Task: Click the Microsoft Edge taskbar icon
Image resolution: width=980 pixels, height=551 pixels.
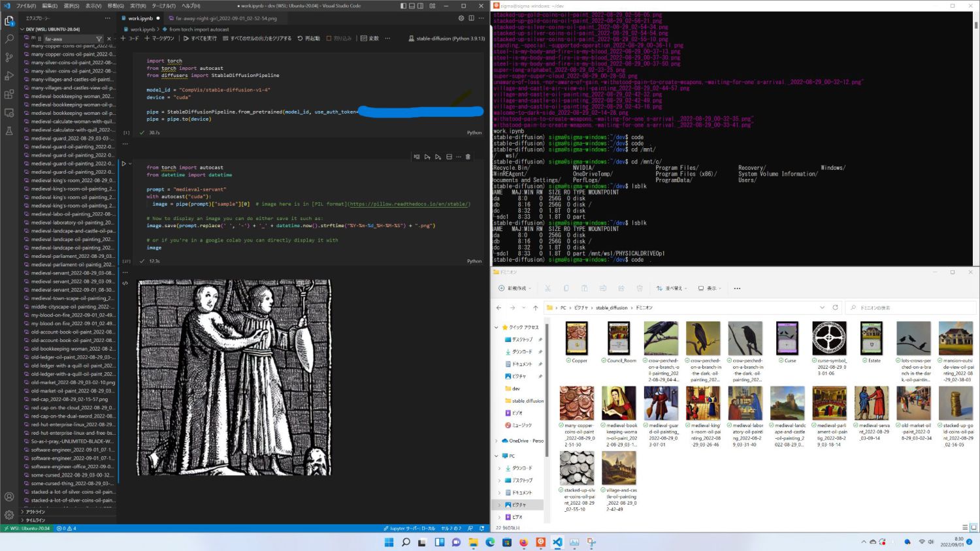Action: (x=490, y=542)
